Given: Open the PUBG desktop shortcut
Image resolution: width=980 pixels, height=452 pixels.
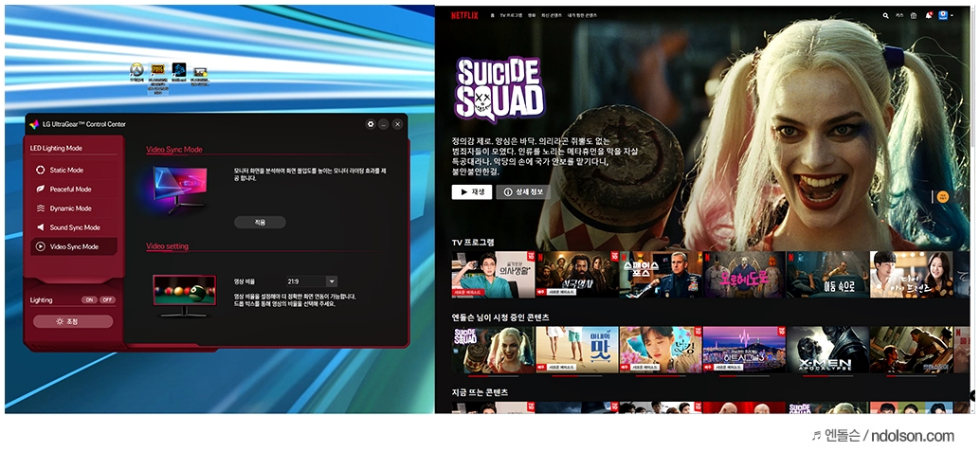Looking at the screenshot, I should [x=158, y=78].
